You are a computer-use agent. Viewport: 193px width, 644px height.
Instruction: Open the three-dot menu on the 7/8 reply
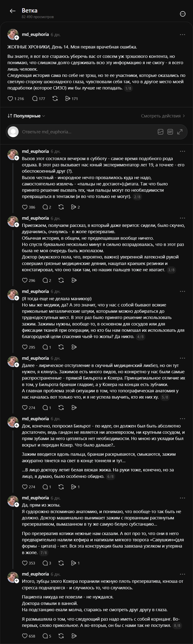pyautogui.click(x=183, y=498)
